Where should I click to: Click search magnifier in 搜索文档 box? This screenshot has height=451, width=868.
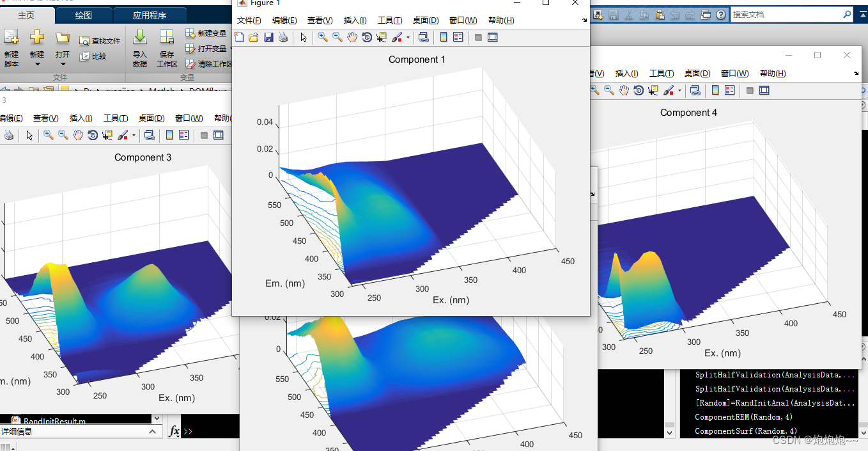[x=848, y=14]
